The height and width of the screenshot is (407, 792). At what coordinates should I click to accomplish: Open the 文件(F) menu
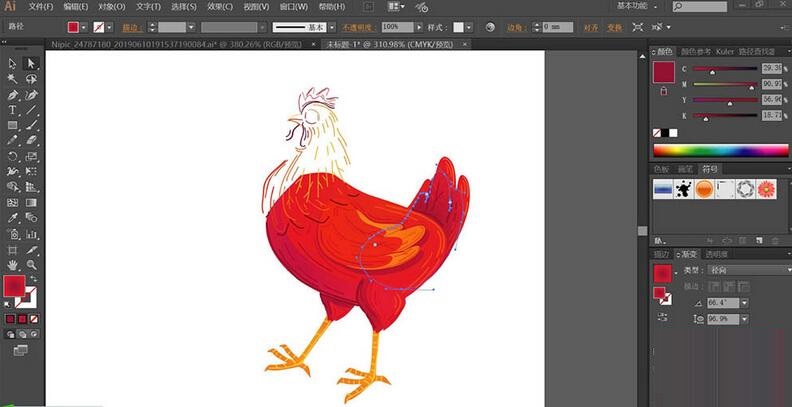(x=41, y=7)
